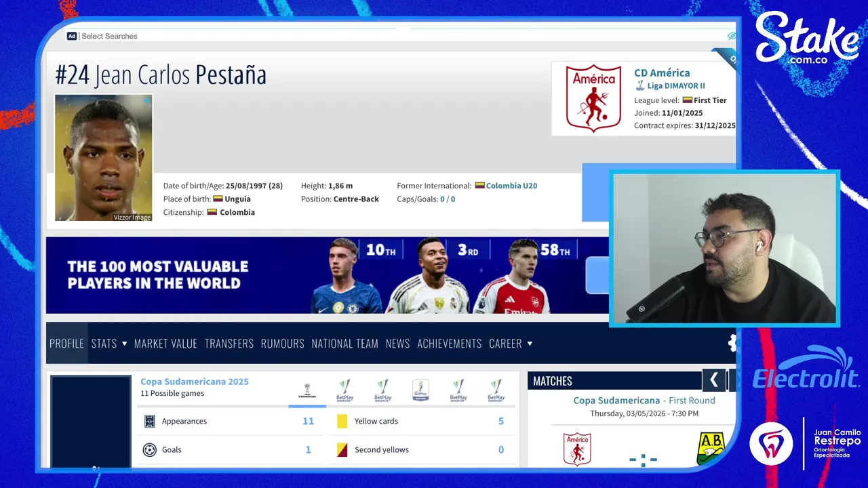Click the Second yellows count 0
The image size is (868, 488).
[x=501, y=449]
